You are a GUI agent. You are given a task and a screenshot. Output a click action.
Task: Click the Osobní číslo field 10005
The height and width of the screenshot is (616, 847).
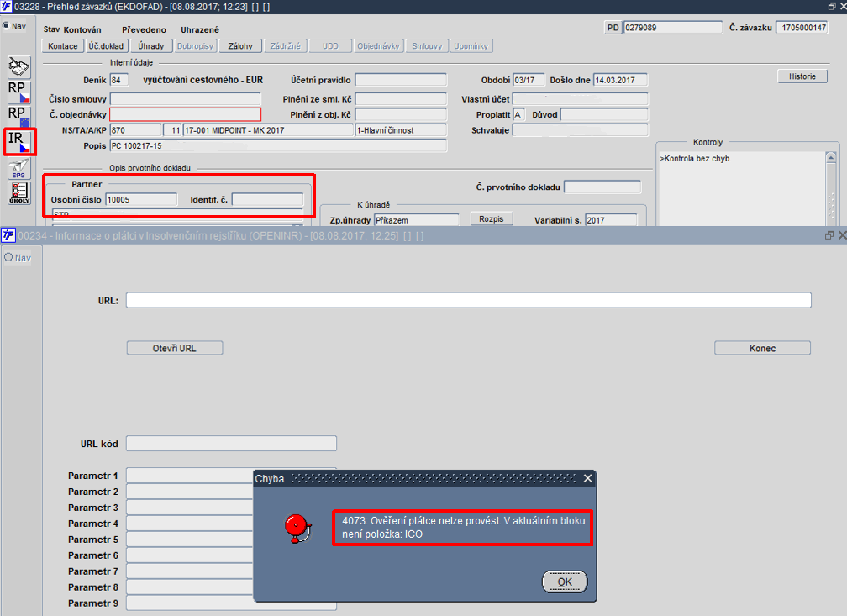141,199
